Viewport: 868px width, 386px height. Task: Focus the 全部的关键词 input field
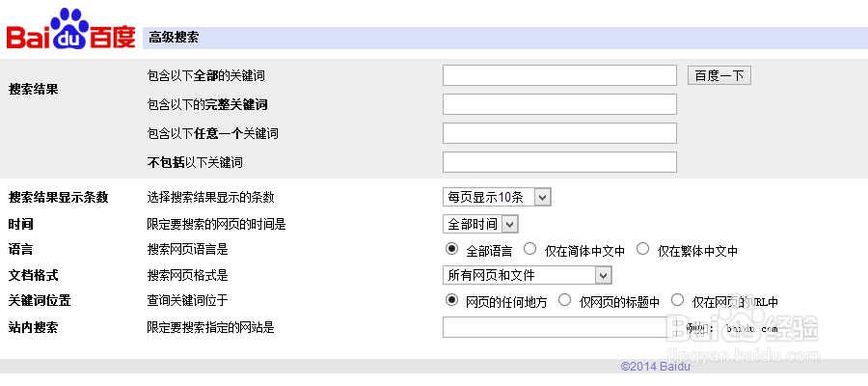[559, 75]
